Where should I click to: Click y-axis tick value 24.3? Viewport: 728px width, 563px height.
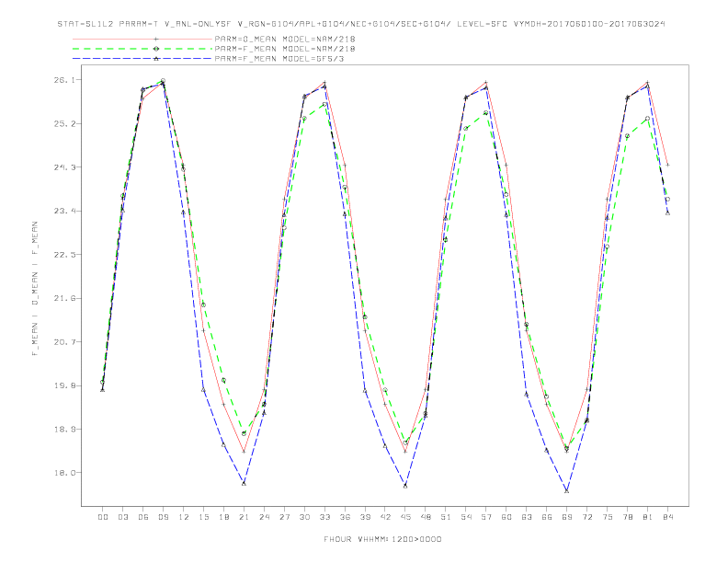coord(63,167)
